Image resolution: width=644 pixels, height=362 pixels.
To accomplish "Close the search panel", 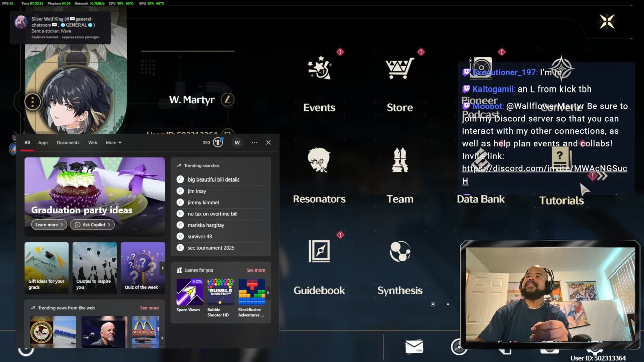I will coord(268,142).
